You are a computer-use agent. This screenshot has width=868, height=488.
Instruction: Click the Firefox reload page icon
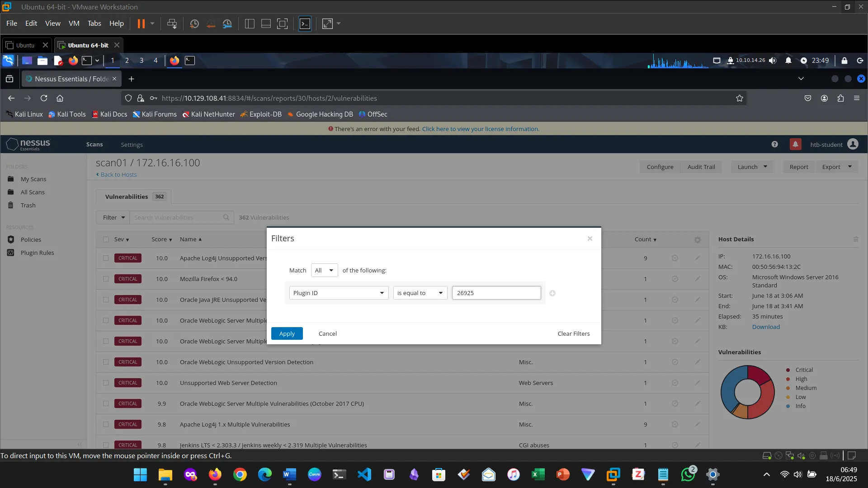[44, 98]
